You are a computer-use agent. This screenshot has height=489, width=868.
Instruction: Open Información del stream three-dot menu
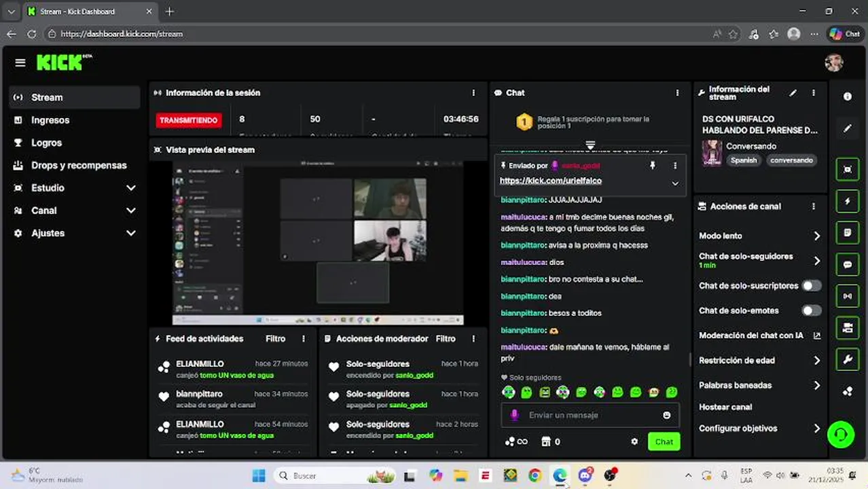[x=813, y=93]
